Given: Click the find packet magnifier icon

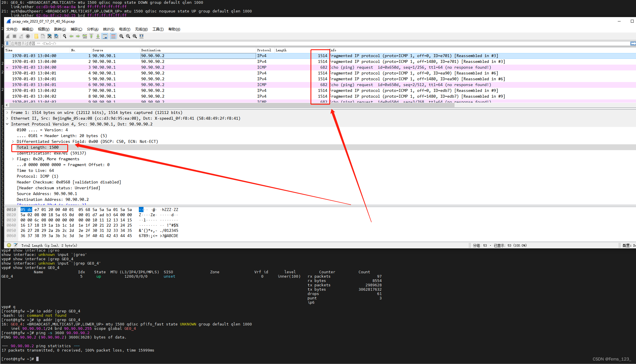Looking at the screenshot, I should tap(65, 36).
